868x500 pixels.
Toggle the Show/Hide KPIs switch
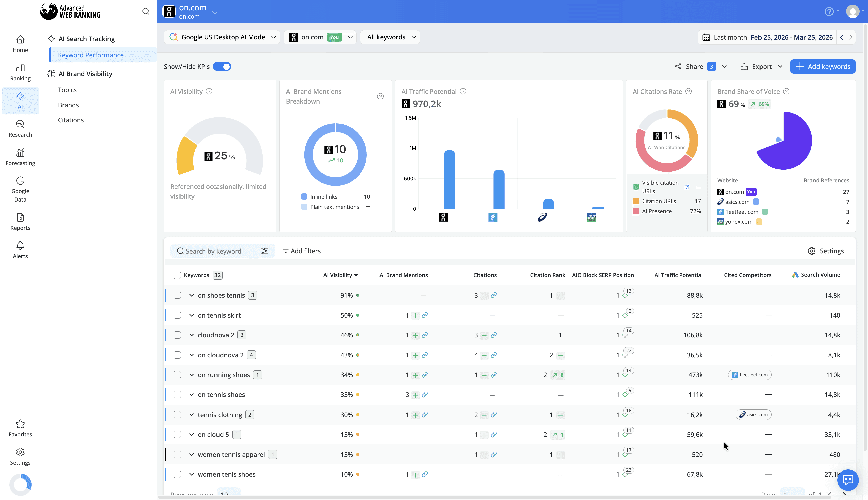tap(222, 66)
